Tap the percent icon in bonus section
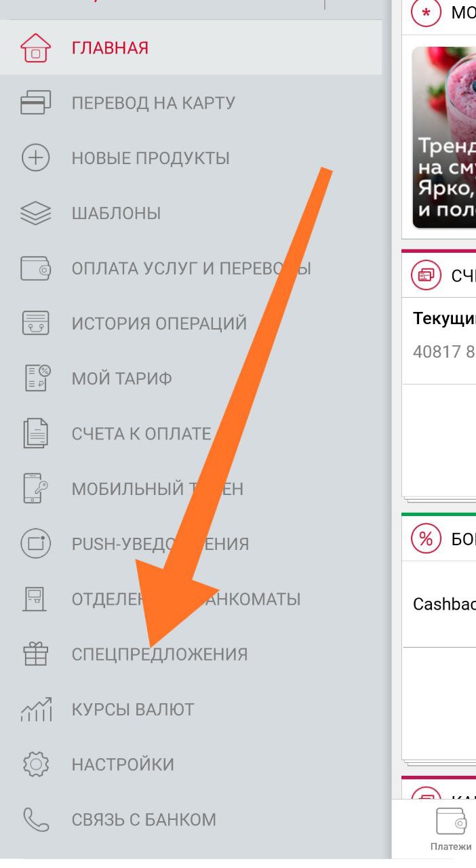 (426, 539)
